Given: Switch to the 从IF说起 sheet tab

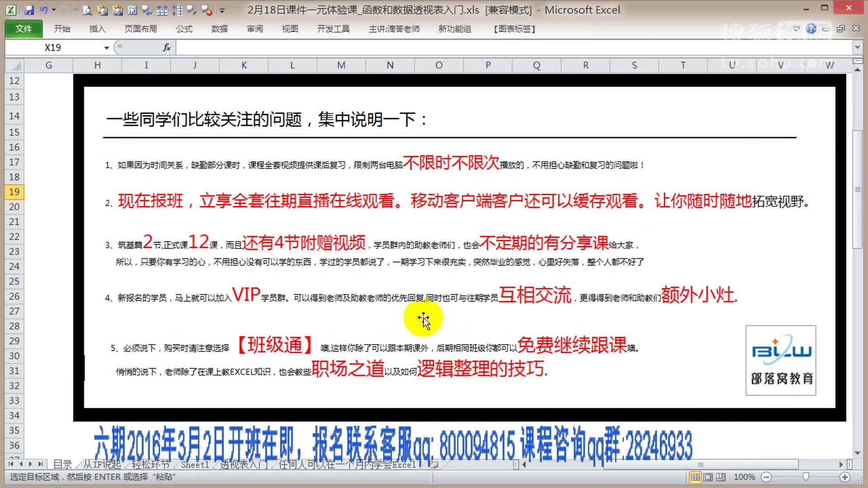Looking at the screenshot, I should point(102,465).
